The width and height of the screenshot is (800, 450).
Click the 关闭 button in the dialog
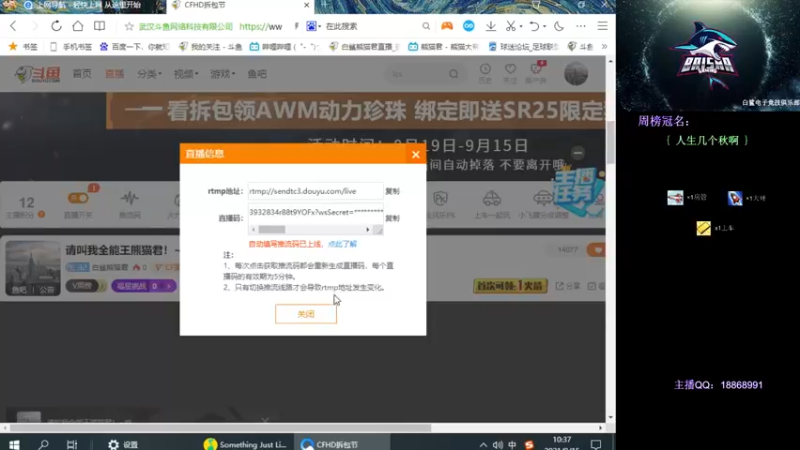pyautogui.click(x=306, y=314)
